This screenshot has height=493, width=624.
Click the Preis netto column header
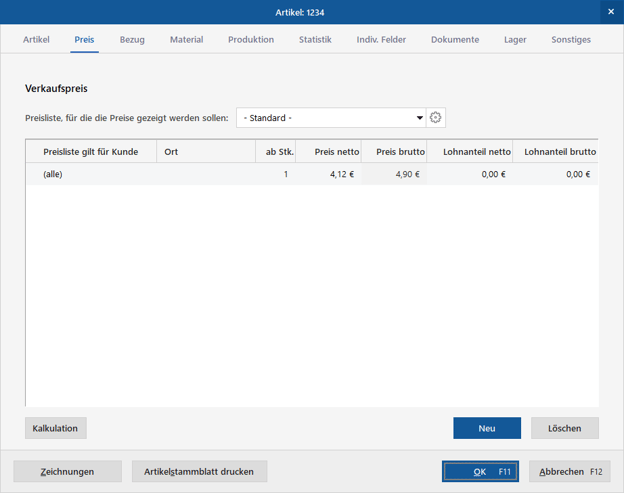[x=329, y=152]
